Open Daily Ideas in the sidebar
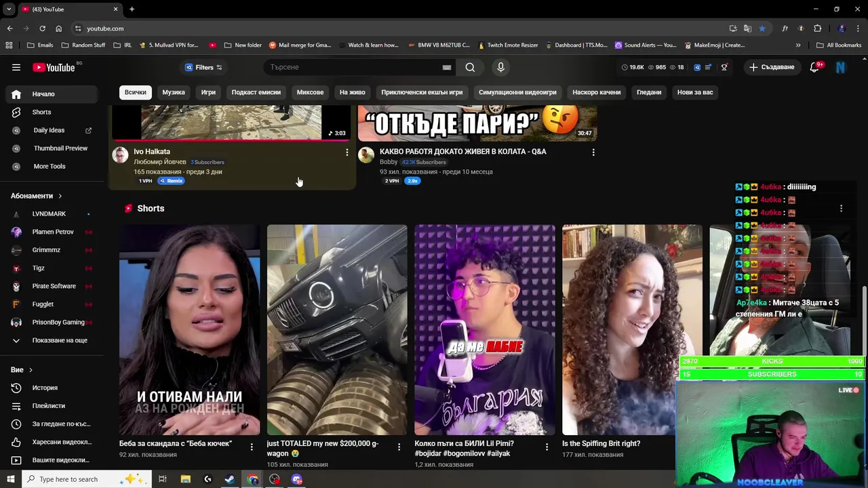This screenshot has width=868, height=488. pyautogui.click(x=52, y=130)
